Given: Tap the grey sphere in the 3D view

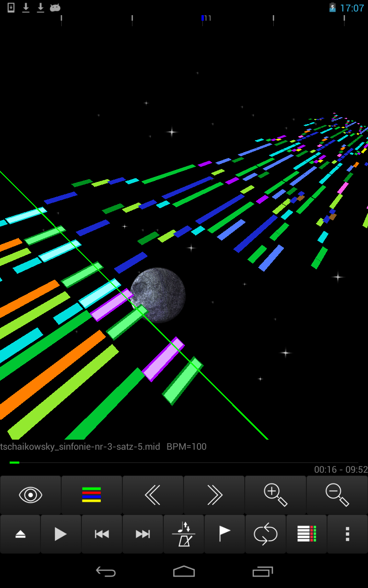Looking at the screenshot, I should pos(158,295).
